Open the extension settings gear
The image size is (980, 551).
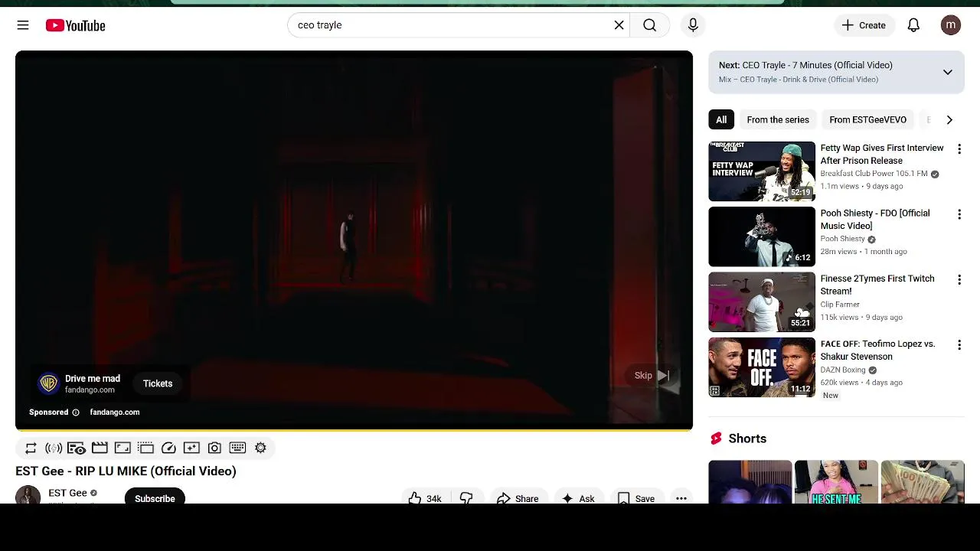pos(260,448)
